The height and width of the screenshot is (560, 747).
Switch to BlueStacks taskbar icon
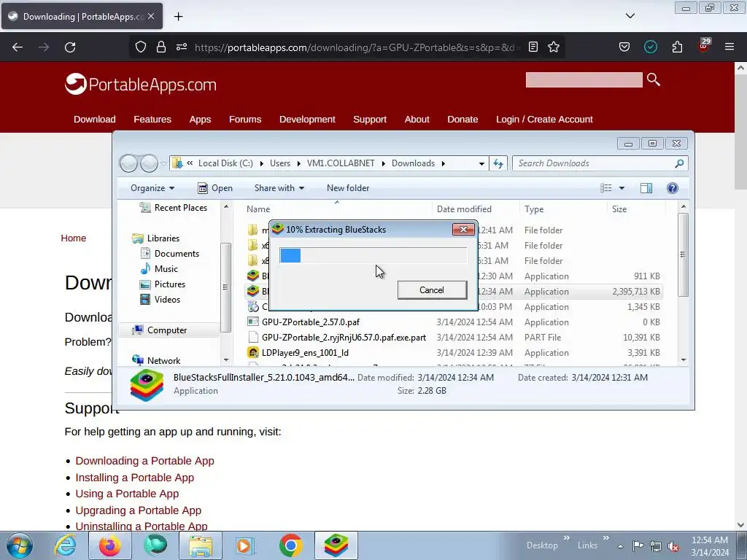(336, 545)
